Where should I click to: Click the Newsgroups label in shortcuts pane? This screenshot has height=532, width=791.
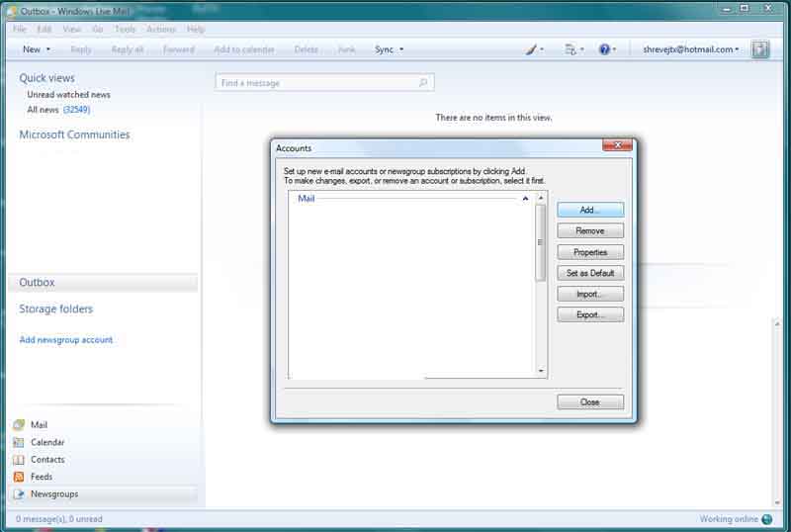click(54, 493)
